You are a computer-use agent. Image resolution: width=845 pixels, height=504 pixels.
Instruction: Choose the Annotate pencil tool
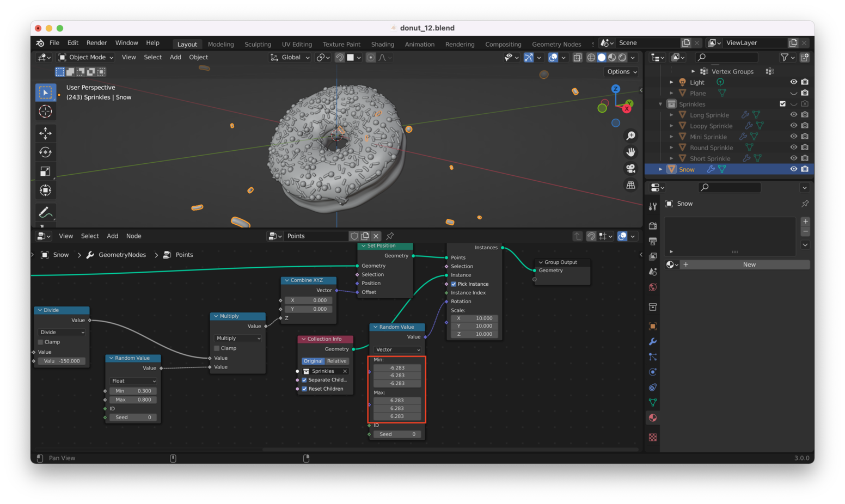point(45,212)
